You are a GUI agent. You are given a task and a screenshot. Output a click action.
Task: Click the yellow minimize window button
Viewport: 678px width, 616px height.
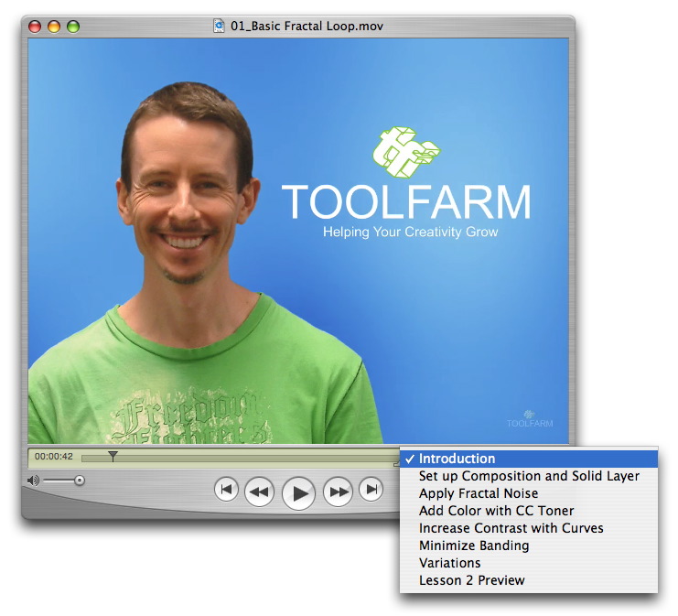(54, 27)
